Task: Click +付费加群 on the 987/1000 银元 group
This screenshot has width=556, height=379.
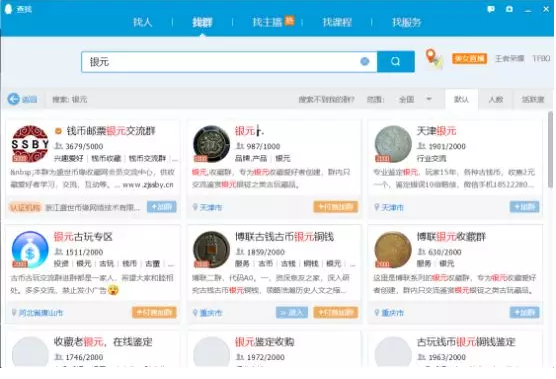Action: point(335,207)
